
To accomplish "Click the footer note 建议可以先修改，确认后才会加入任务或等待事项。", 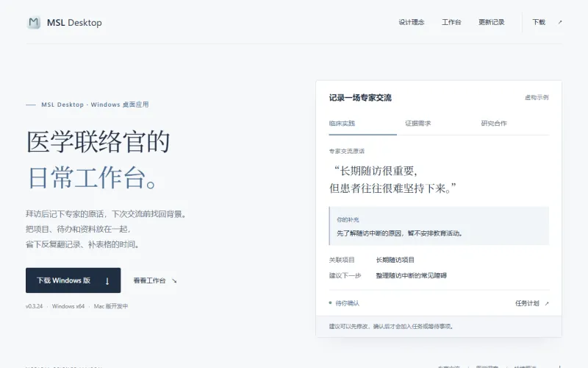I will [392, 326].
